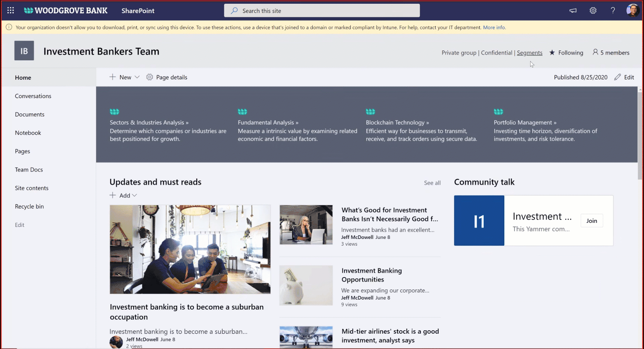Expand the Add dropdown under Updates

134,195
